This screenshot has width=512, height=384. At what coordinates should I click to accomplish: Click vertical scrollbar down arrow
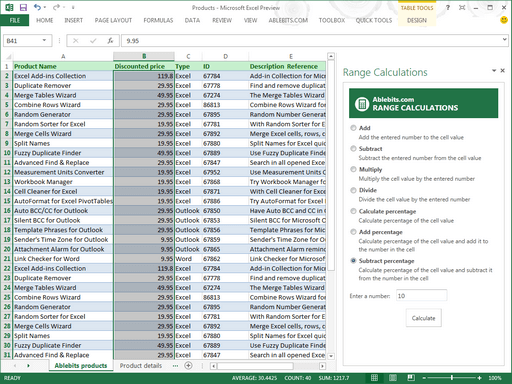point(331,356)
